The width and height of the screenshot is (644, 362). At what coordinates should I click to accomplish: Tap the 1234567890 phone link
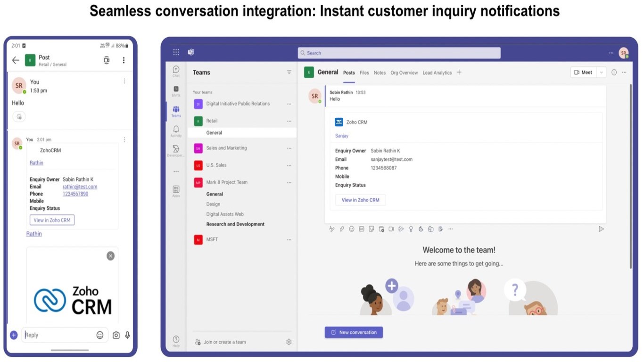(75, 194)
